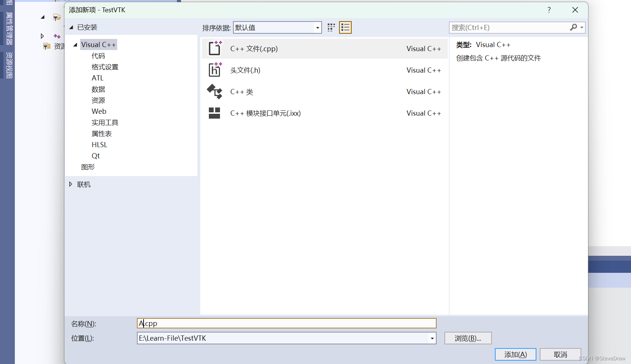The image size is (631, 364).
Task: Select the 图形 category
Action: (88, 167)
